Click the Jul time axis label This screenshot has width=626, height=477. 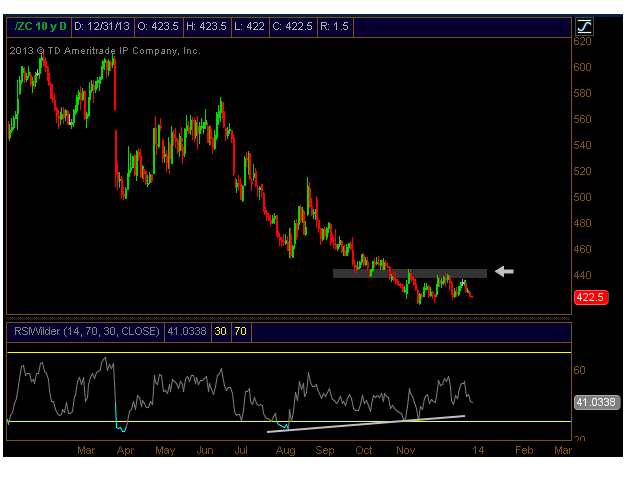pyautogui.click(x=241, y=450)
